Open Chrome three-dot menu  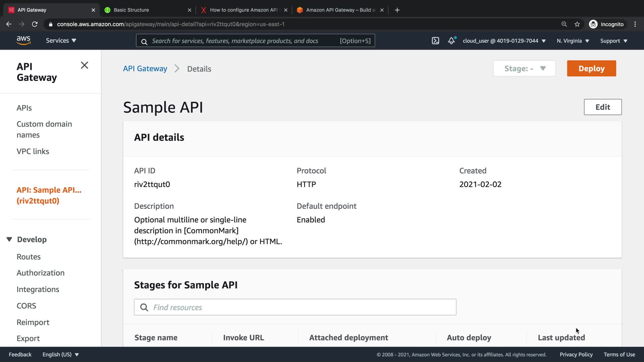pos(635,24)
